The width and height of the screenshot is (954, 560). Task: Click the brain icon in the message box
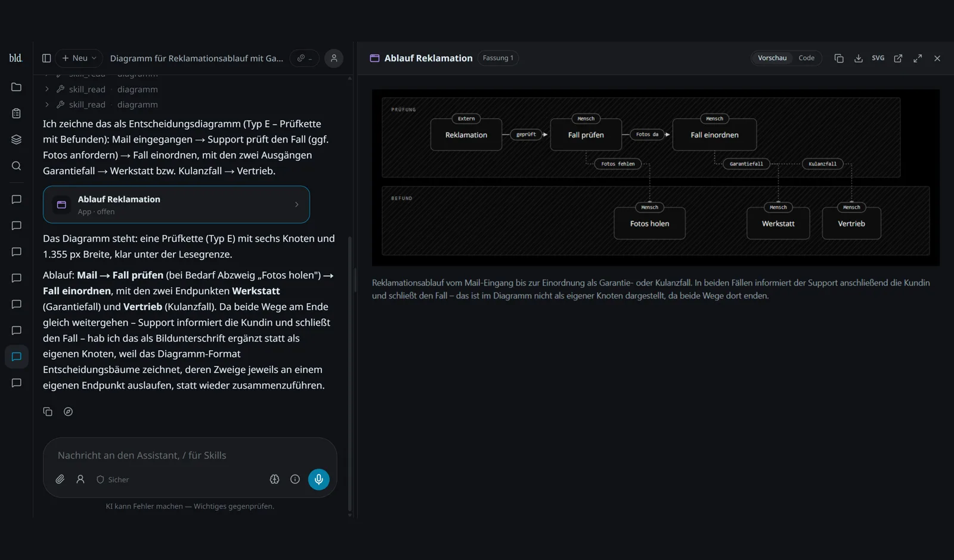274,479
